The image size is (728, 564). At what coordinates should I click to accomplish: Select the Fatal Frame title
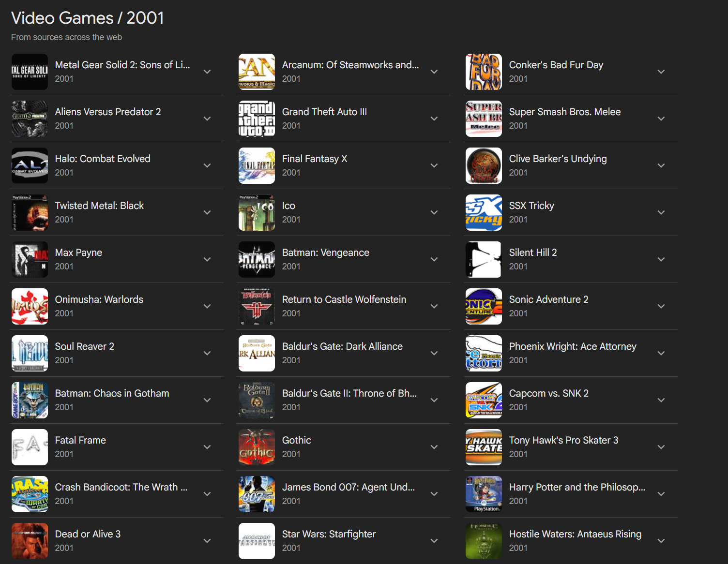80,440
